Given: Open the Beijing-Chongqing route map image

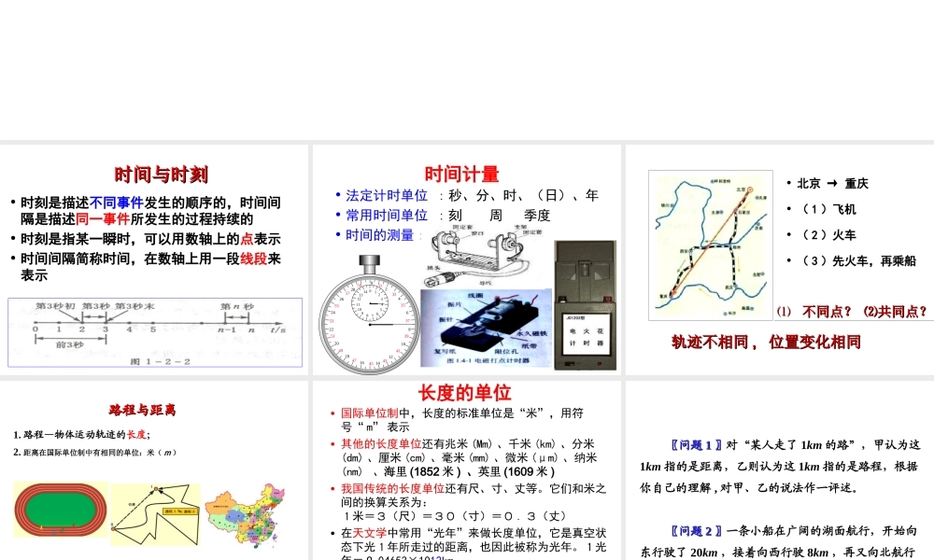Looking at the screenshot, I should [x=710, y=245].
